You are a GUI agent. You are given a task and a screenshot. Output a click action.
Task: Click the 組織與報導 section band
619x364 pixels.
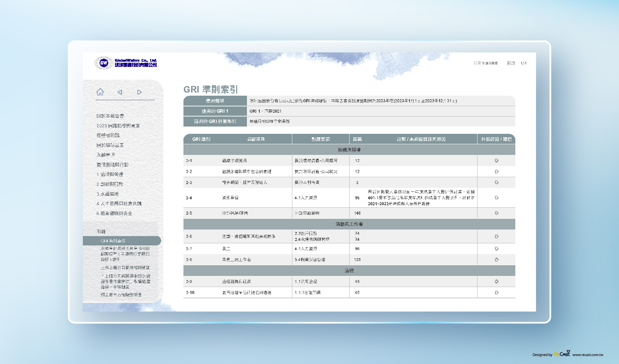[349, 150]
